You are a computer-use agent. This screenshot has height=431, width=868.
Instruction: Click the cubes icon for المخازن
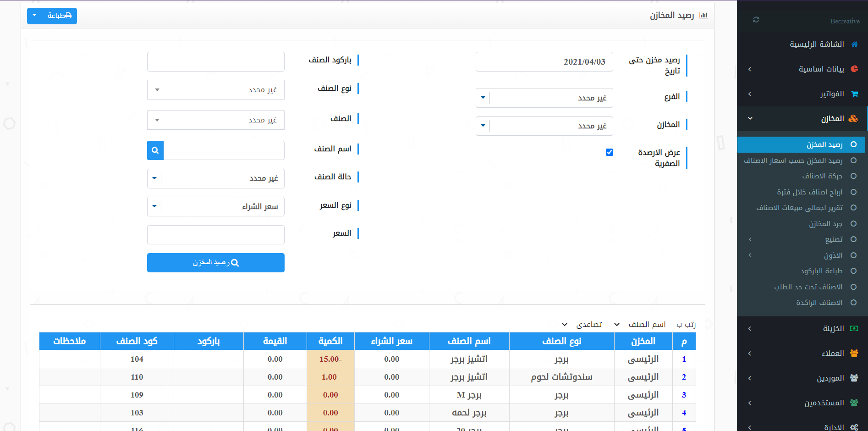[853, 119]
